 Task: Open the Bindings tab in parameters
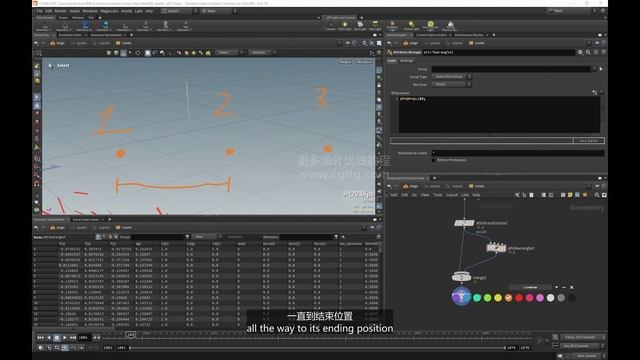pyautogui.click(x=406, y=60)
